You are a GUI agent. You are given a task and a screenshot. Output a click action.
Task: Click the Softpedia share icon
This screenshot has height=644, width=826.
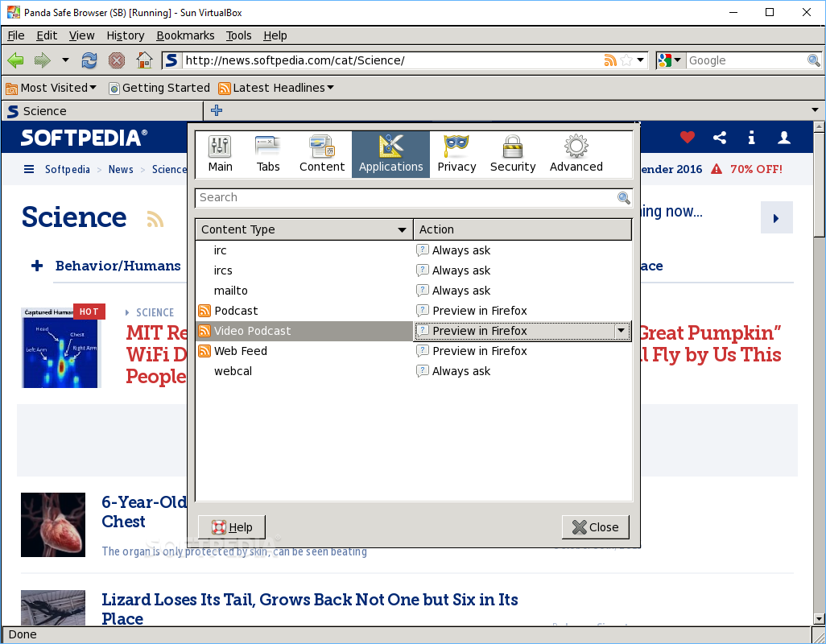[720, 138]
